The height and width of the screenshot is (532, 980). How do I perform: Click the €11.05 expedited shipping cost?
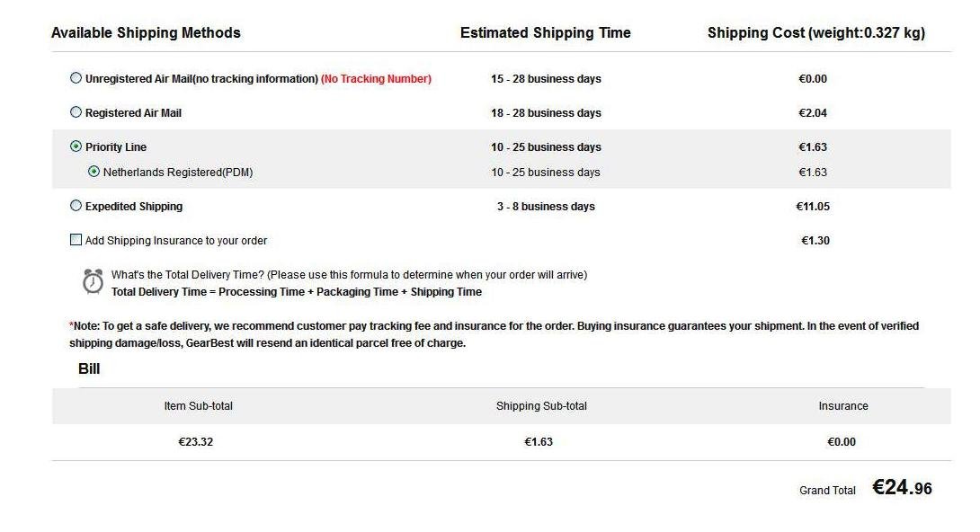pos(813,206)
